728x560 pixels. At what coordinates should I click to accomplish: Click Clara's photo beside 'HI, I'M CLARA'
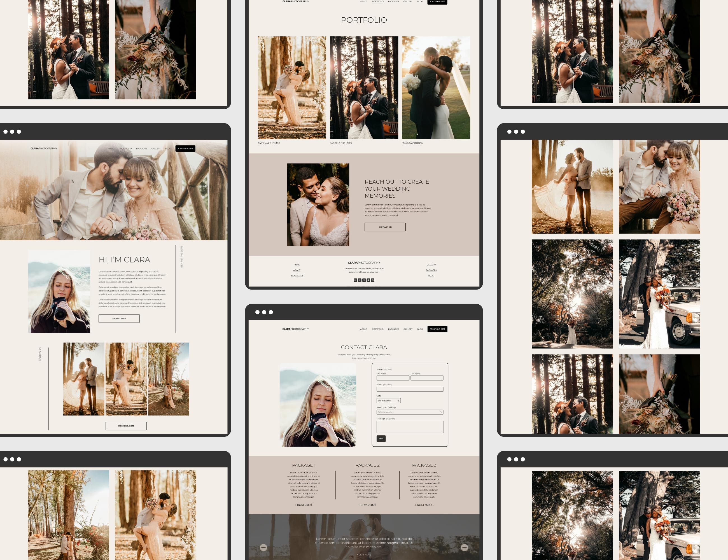(x=59, y=291)
